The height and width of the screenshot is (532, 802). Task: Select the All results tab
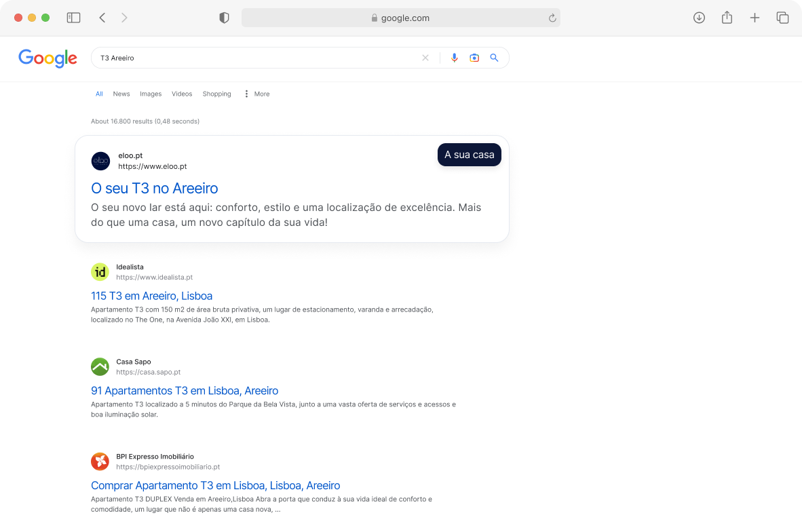tap(99, 94)
